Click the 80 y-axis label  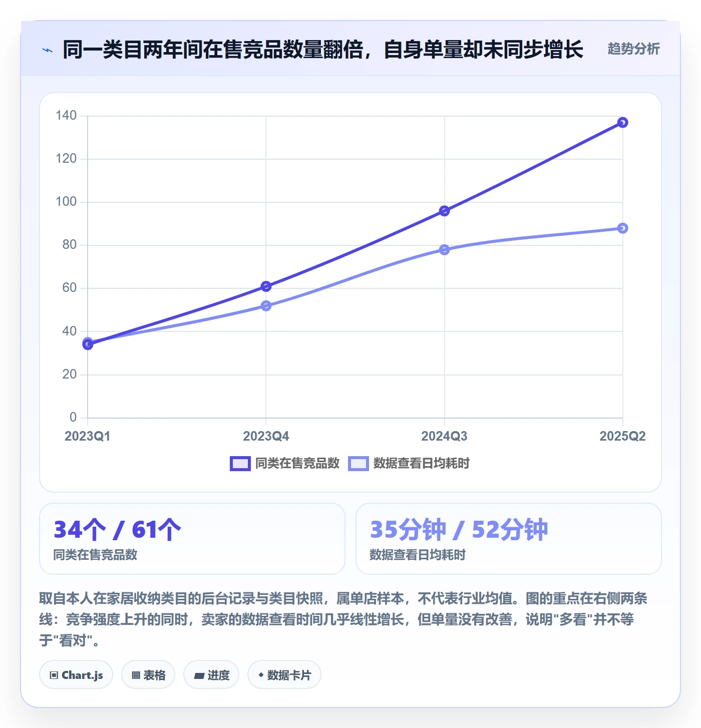coord(70,245)
